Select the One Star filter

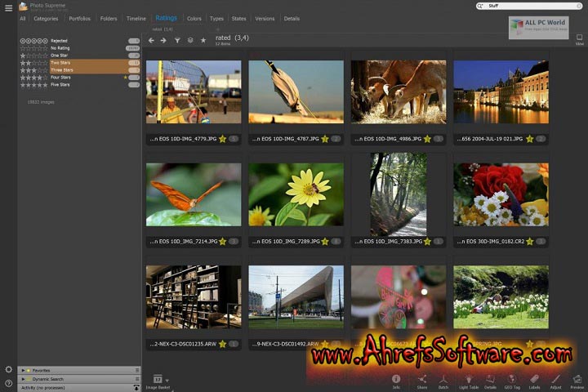coord(79,56)
